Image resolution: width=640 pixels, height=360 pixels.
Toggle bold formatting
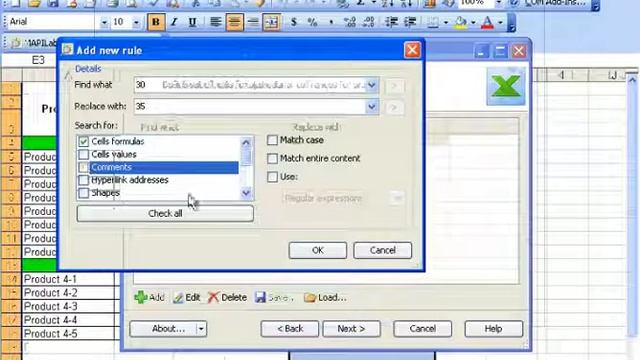(x=156, y=22)
